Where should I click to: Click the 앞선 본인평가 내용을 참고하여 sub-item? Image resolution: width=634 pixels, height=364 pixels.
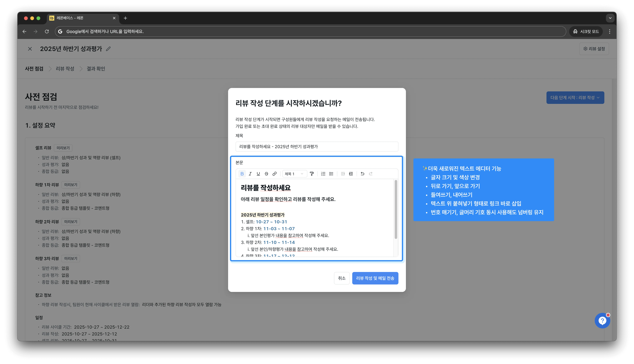288,235
